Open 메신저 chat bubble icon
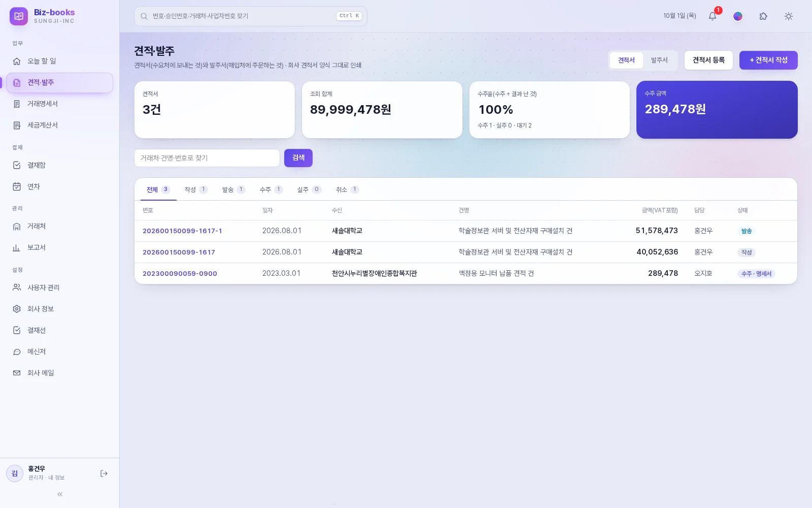This screenshot has width=812, height=508. (17, 352)
